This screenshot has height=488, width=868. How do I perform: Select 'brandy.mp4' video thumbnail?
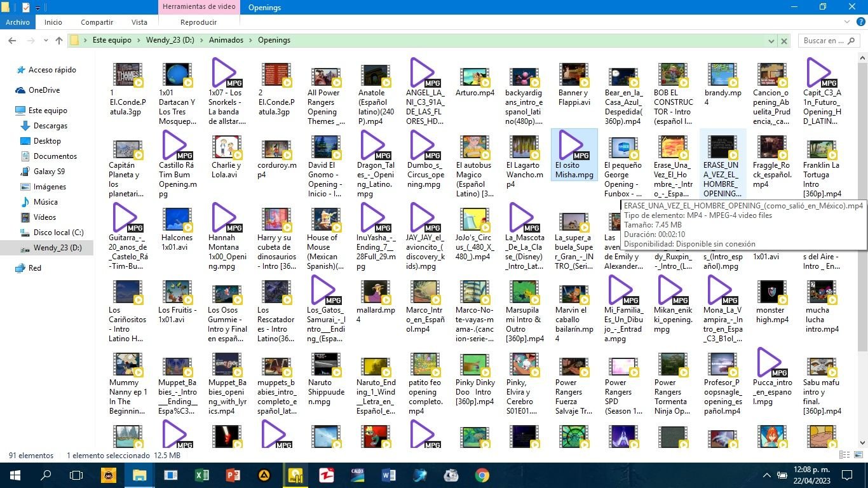point(722,74)
